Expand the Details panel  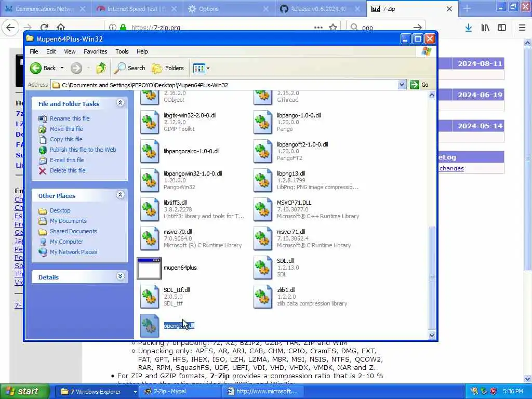pyautogui.click(x=120, y=276)
